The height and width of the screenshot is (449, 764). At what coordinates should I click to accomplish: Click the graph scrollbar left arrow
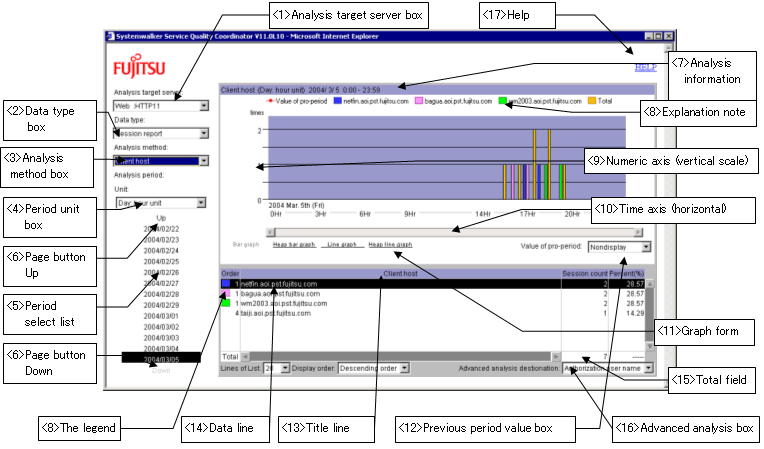(x=271, y=232)
